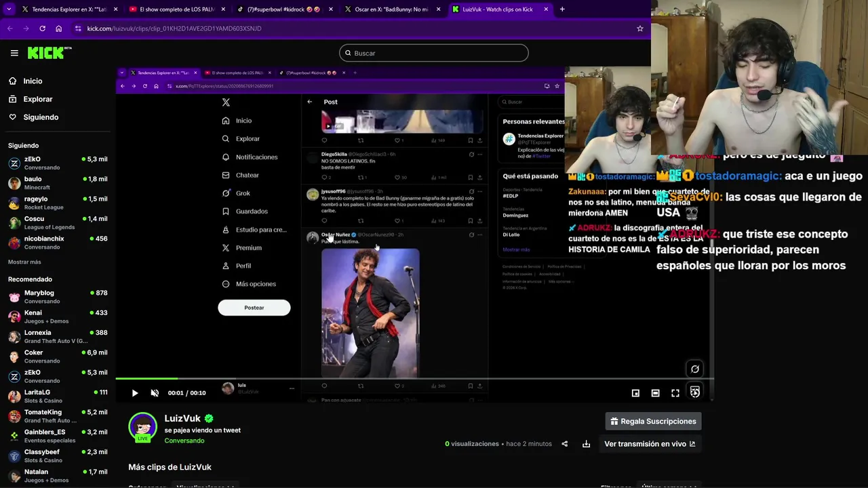The width and height of the screenshot is (868, 488).
Task: Open Lornexia Grand Theft Auto channel
Action: pyautogui.click(x=58, y=337)
